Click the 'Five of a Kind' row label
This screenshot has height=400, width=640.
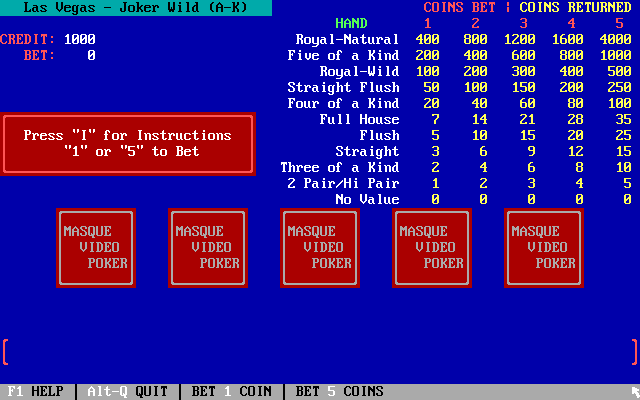[x=343, y=56]
